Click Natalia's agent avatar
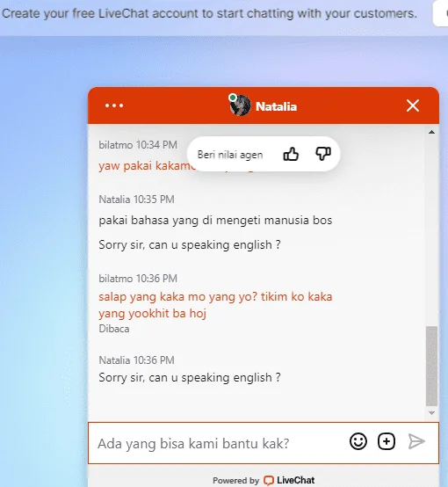This screenshot has height=487, width=448. (x=240, y=105)
